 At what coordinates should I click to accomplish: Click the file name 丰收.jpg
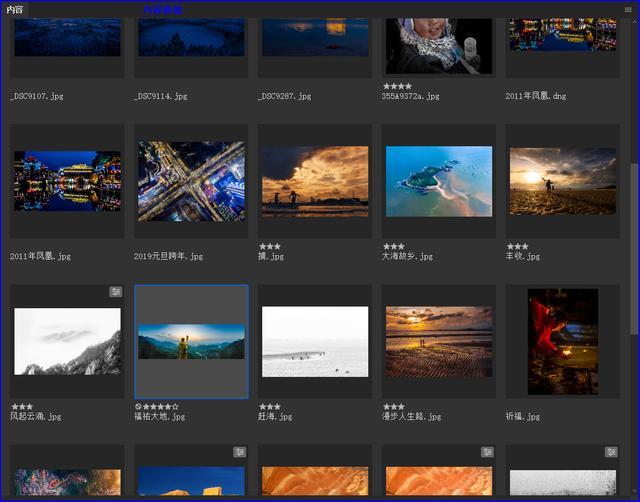(523, 256)
